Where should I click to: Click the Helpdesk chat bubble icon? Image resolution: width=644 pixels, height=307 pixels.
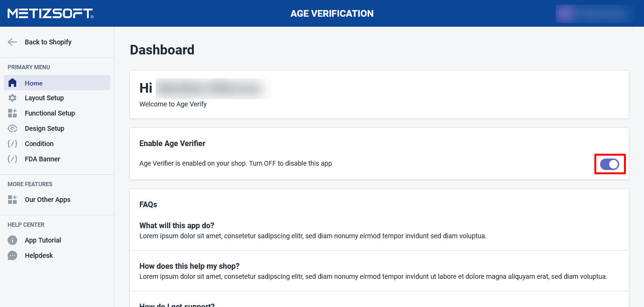click(x=12, y=255)
